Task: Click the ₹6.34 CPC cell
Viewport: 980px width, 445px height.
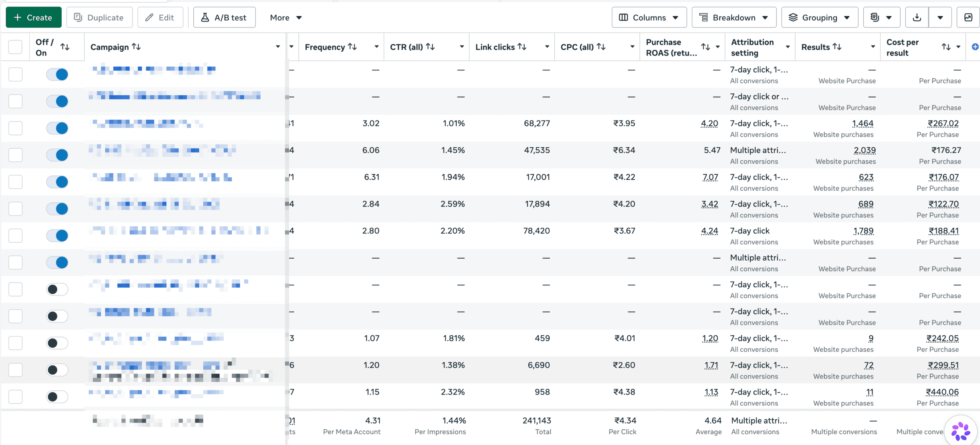Action: point(624,150)
